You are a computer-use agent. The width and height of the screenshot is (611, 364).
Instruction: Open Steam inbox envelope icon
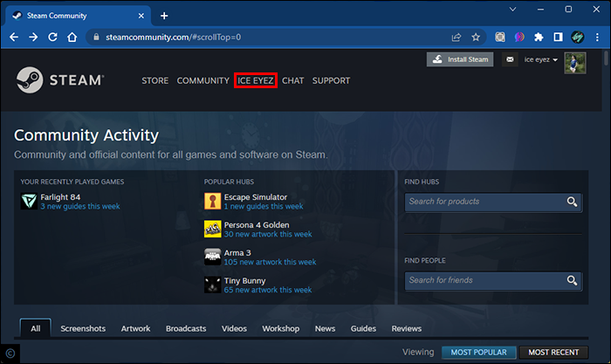point(510,59)
